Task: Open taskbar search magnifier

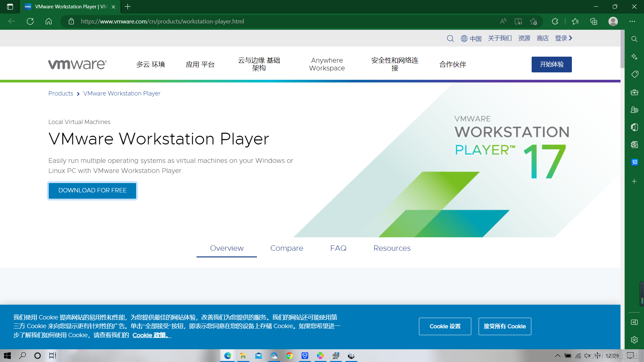Action: click(x=22, y=356)
